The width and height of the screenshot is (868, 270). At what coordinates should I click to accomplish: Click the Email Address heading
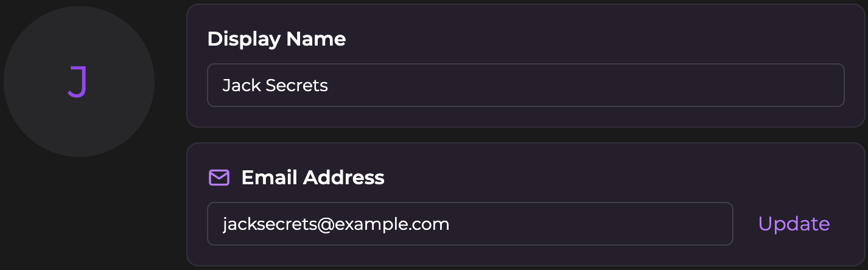click(313, 178)
